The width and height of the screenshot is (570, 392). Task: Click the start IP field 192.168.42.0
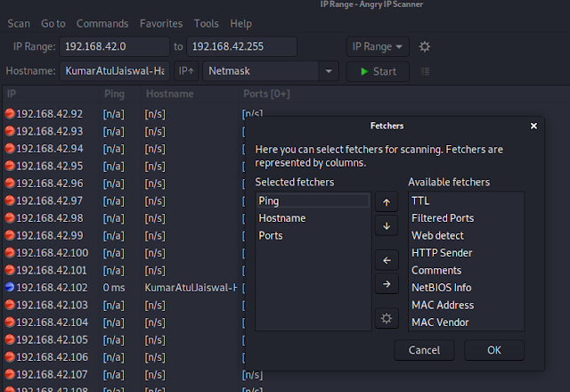coord(115,46)
